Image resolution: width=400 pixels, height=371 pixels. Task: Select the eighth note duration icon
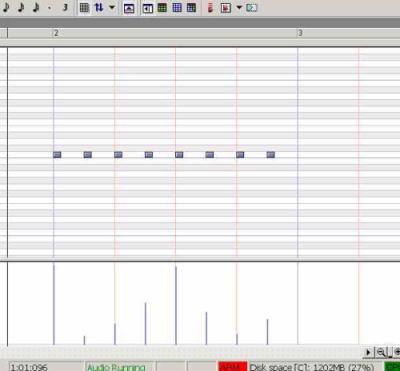click(6, 7)
